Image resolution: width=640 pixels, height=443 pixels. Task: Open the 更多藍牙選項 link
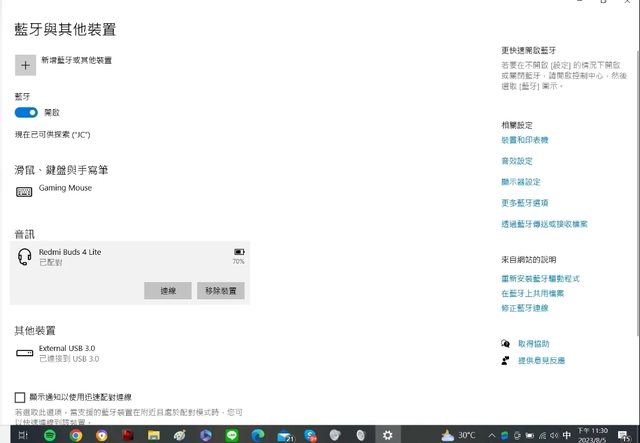click(x=524, y=203)
